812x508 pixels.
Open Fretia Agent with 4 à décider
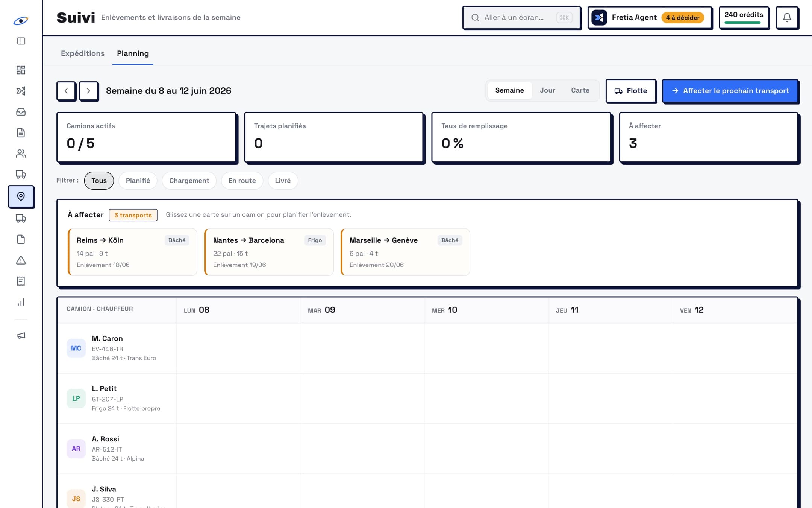[650, 17]
